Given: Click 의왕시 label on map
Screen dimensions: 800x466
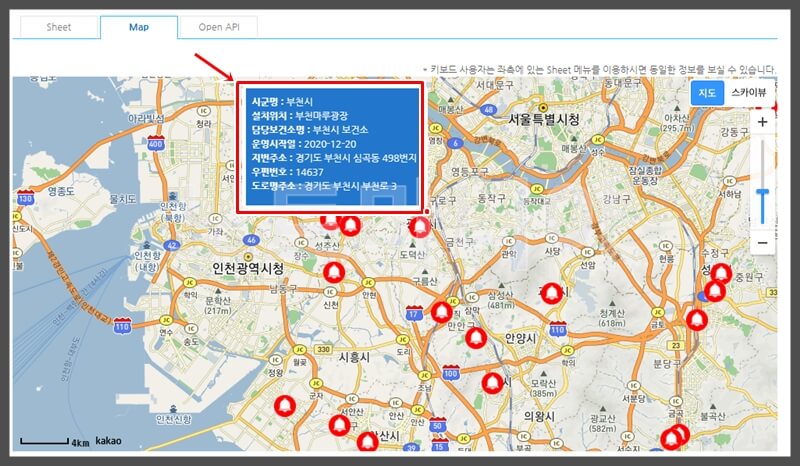Looking at the screenshot, I should click(x=539, y=416).
